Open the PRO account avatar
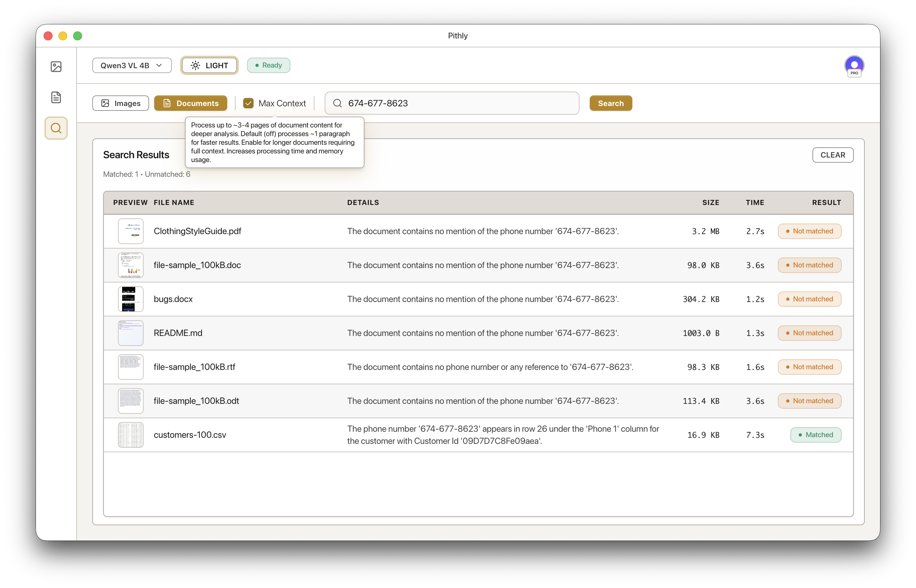This screenshot has width=916, height=588. (854, 66)
